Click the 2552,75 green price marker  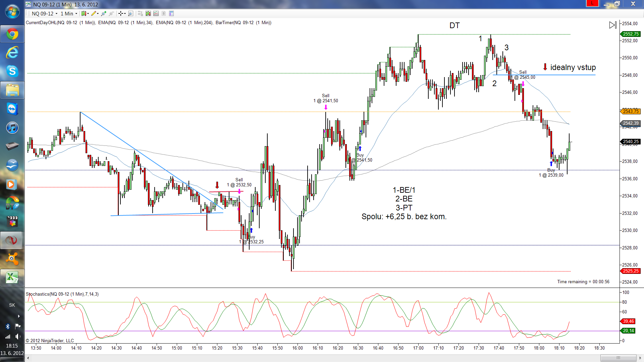pos(631,34)
